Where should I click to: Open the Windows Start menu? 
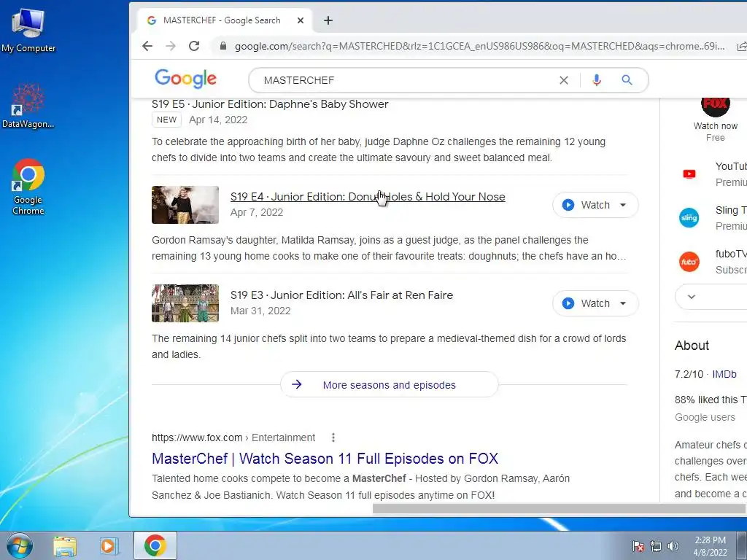coord(19,545)
